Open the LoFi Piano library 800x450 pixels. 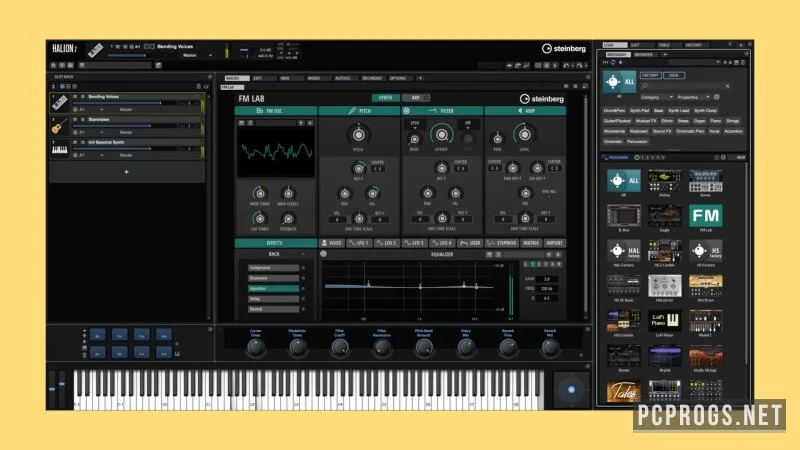coord(665,321)
